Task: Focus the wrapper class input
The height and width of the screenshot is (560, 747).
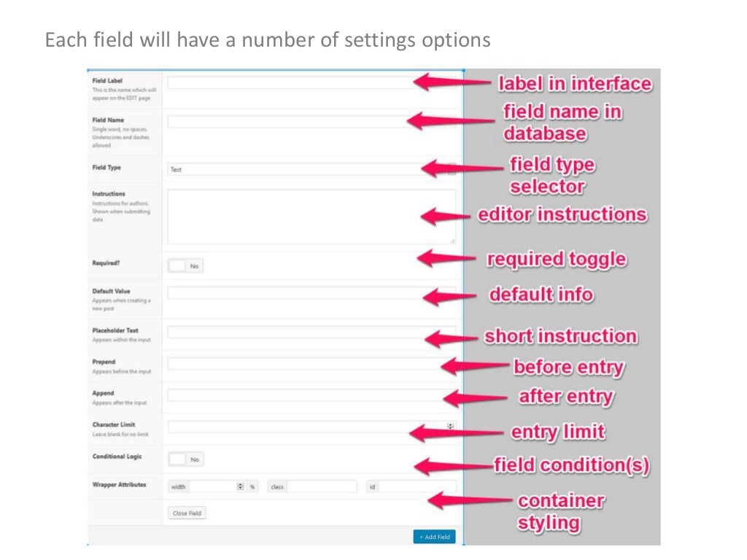Action: coord(321,486)
